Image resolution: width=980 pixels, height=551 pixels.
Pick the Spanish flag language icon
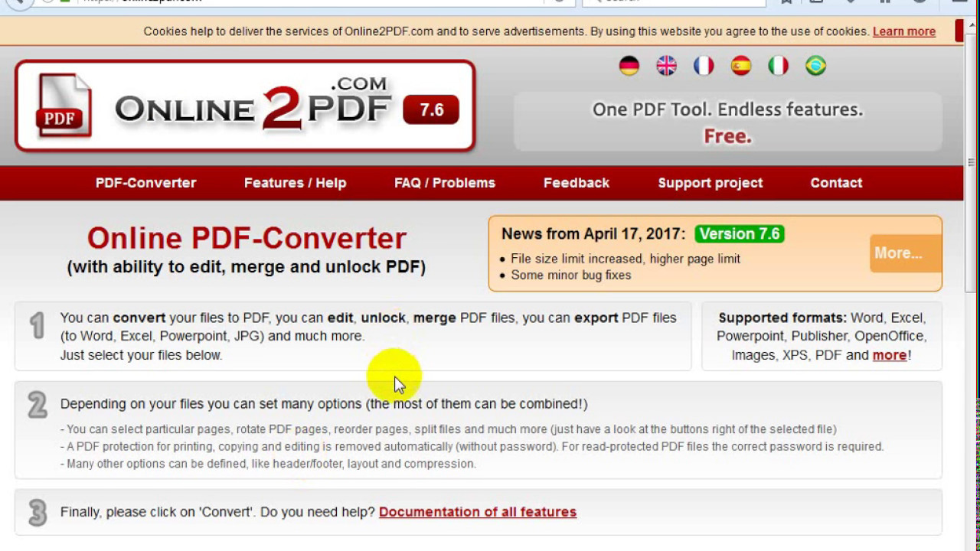point(741,66)
